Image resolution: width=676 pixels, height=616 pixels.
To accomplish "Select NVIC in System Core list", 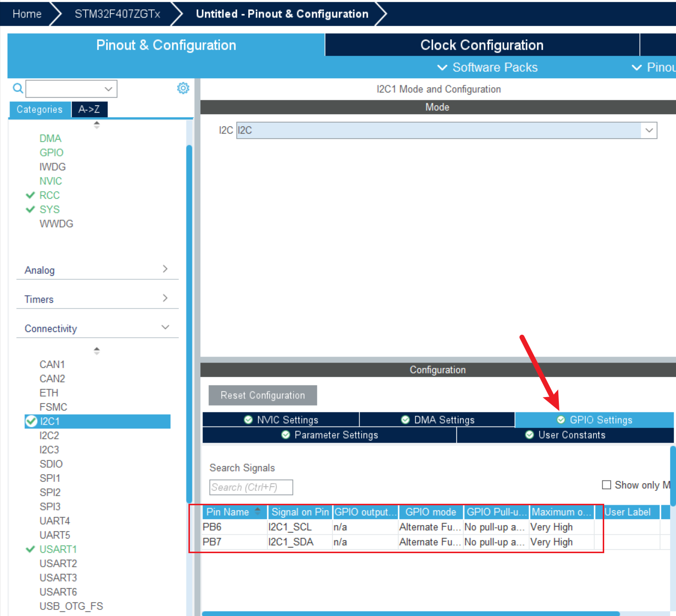I will (x=51, y=181).
